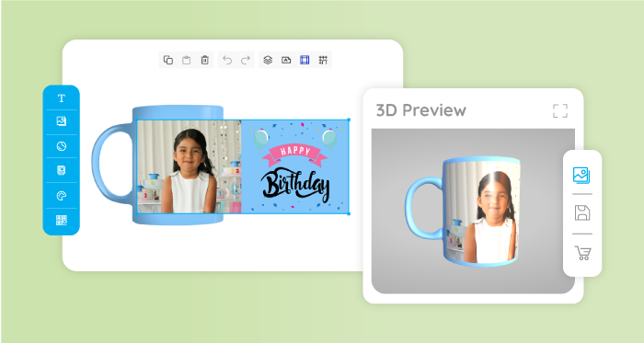Click the Happy Birthday graphic on the design
The height and width of the screenshot is (343, 644).
295,166
